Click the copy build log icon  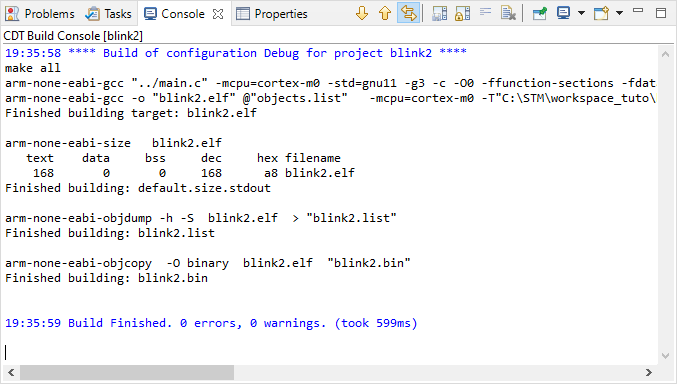[440, 13]
